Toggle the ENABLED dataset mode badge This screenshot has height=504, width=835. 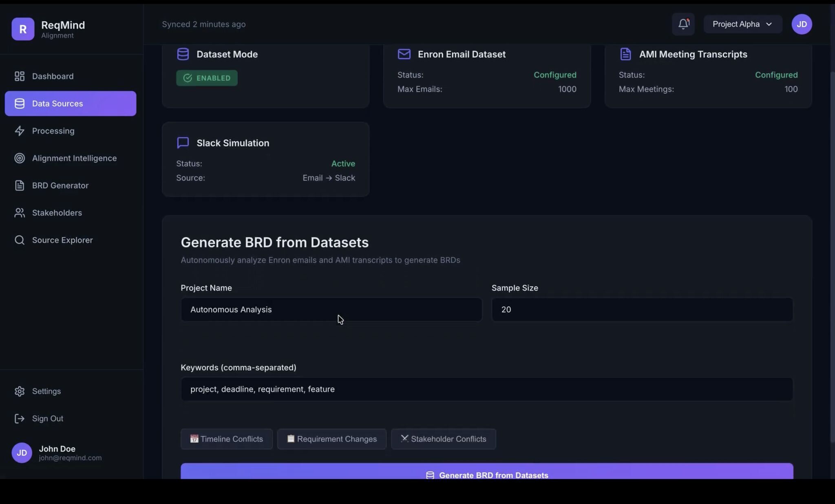point(207,78)
